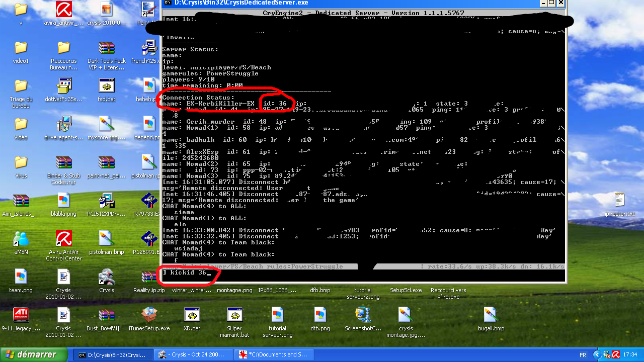
Task: Launch driveragent-s installer icon
Action: point(63,124)
